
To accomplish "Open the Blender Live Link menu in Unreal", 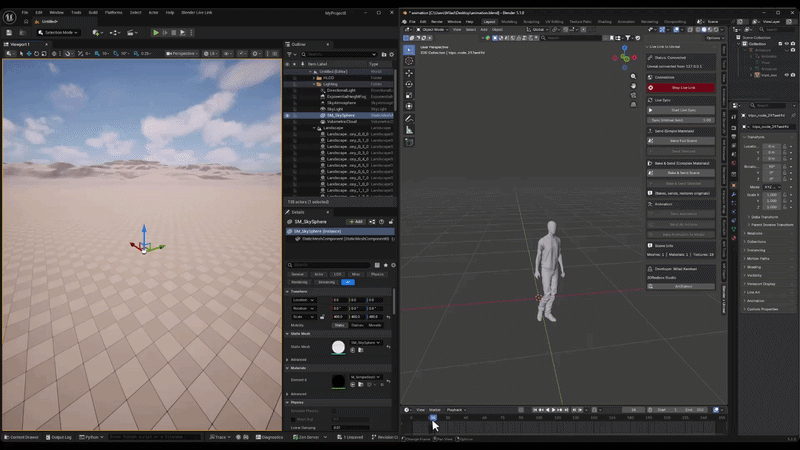I will point(196,12).
